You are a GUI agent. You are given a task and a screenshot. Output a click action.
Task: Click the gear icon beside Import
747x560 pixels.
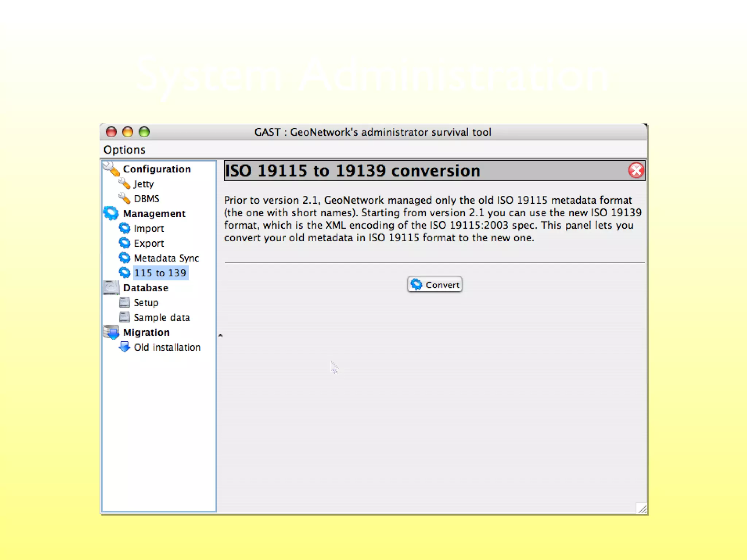[x=124, y=228]
